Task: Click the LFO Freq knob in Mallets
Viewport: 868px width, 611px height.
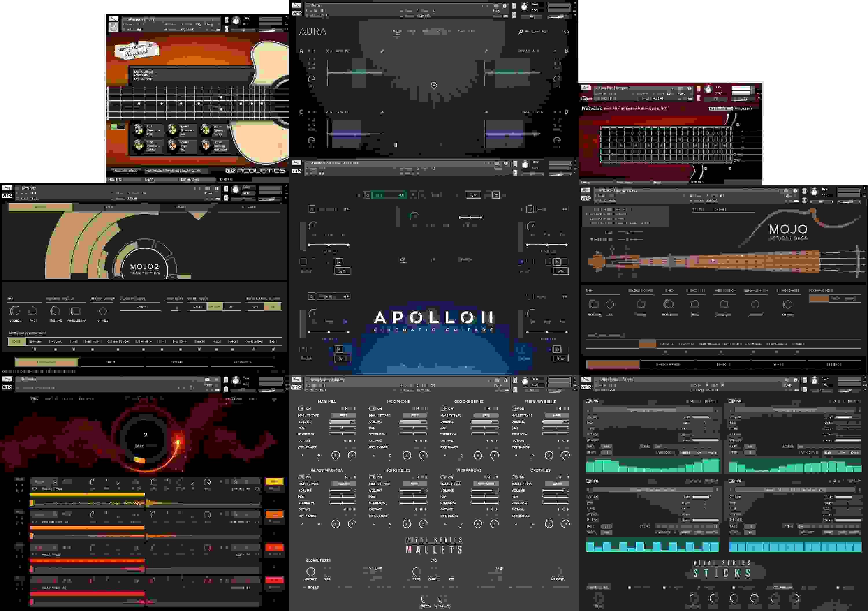Action: [416, 571]
